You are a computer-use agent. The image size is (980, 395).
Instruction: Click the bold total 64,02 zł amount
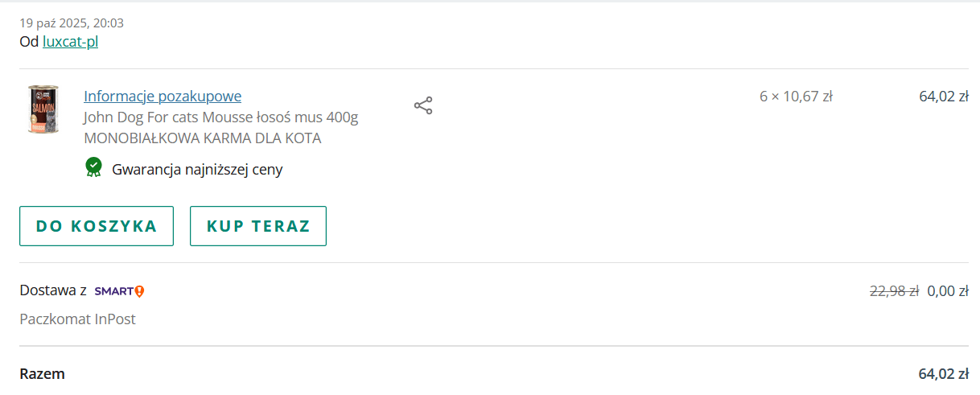click(x=944, y=374)
